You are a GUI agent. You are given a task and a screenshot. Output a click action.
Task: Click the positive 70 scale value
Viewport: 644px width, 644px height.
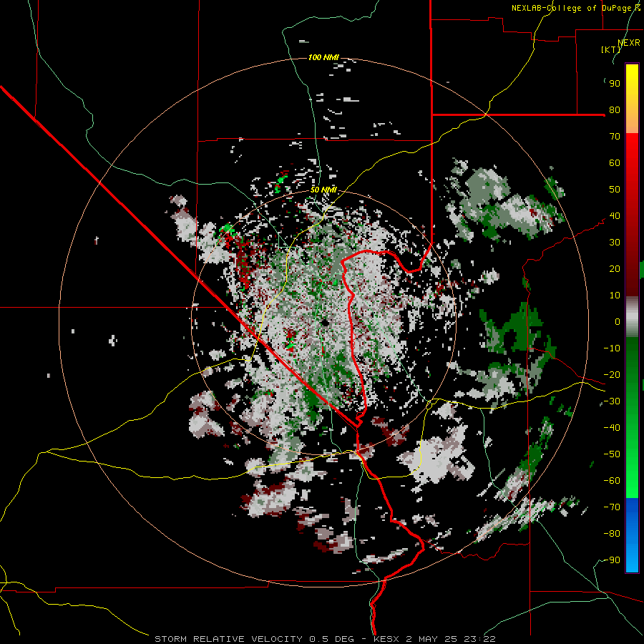tap(615, 137)
